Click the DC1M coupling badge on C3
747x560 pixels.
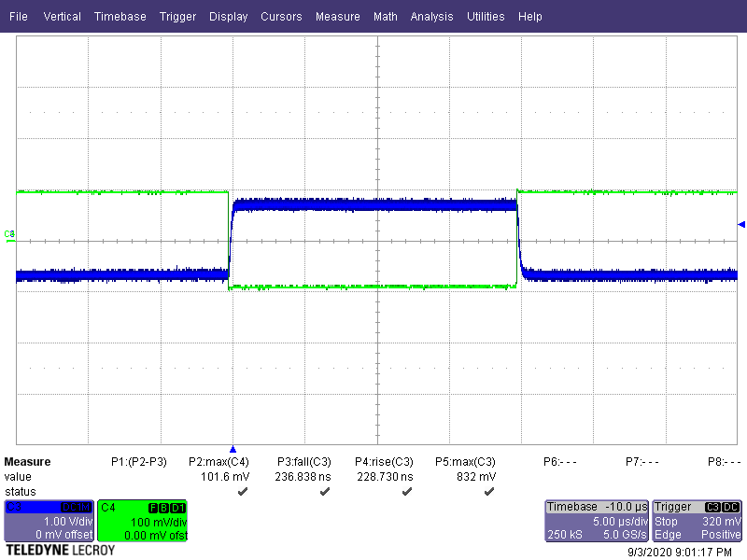pyautogui.click(x=77, y=508)
